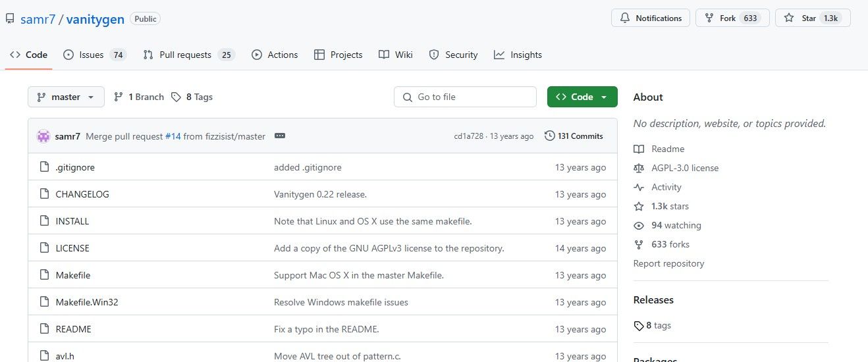
Task: Open commit 'Fix a typo in the README.'
Action: point(327,329)
